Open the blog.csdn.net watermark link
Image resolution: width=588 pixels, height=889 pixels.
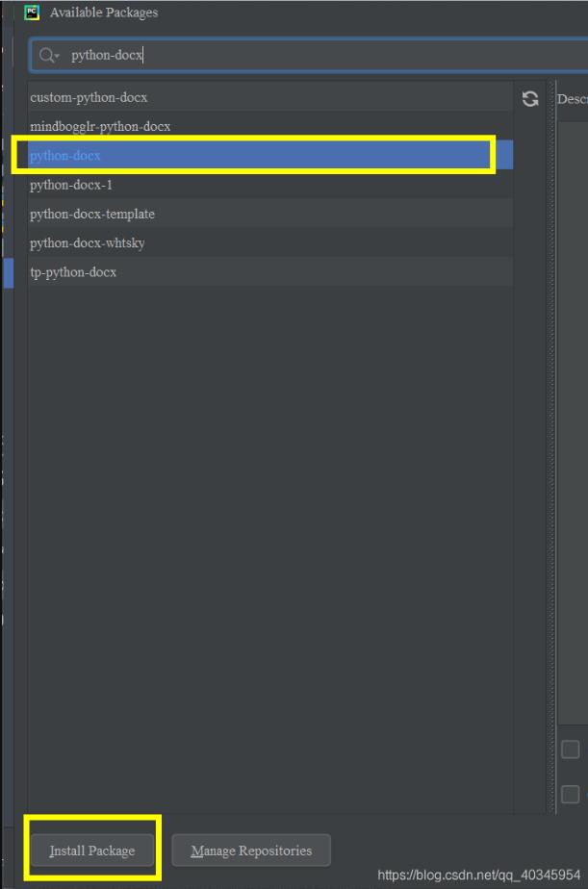pos(478,875)
